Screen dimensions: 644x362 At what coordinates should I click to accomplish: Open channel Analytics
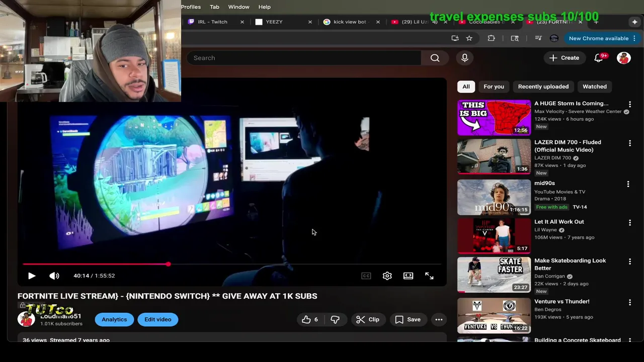[114, 319]
